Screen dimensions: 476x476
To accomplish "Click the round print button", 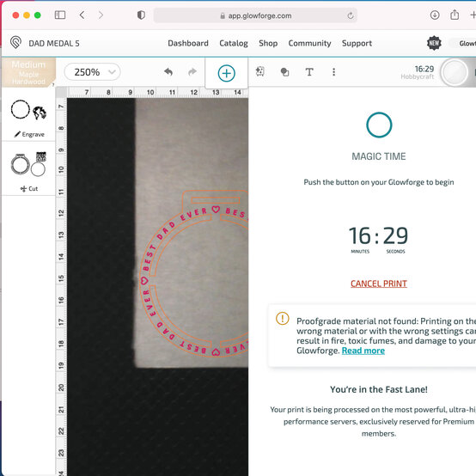I will (455, 72).
